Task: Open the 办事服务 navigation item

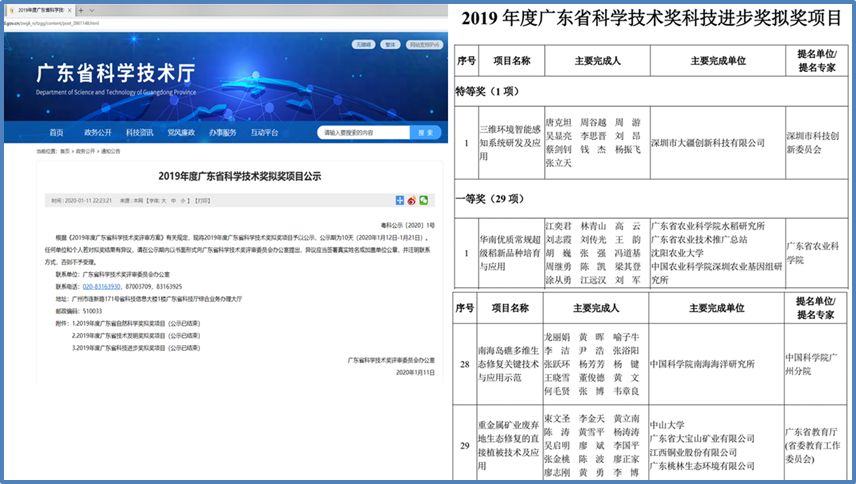Action: pyautogui.click(x=223, y=133)
